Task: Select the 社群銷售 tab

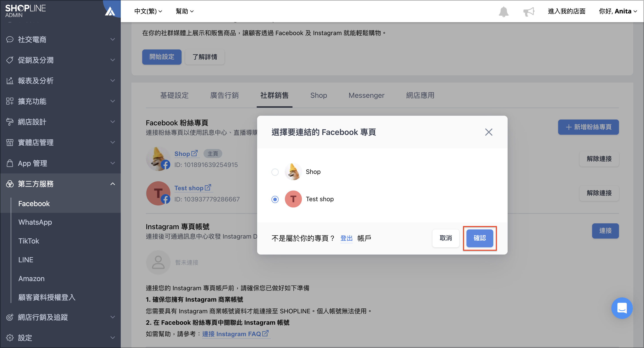Action: 274,95
